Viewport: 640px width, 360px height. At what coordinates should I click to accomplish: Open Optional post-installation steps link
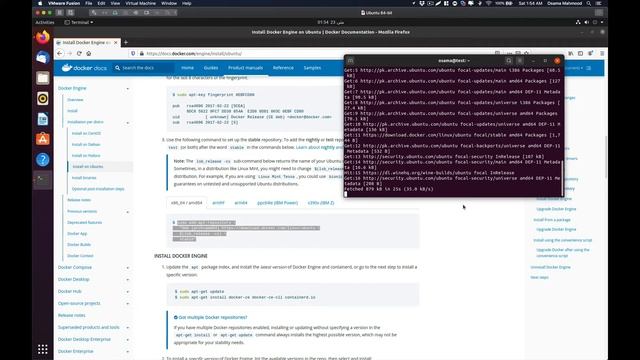98,189
